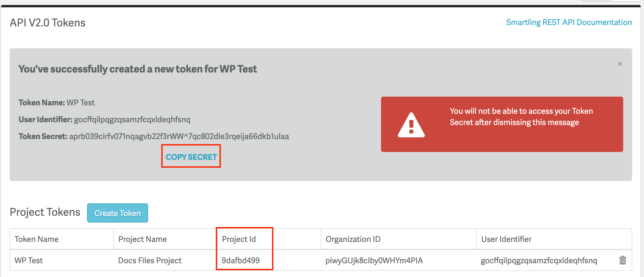Click the User Identifier value in message box
The image size is (644, 277).
pyautogui.click(x=132, y=120)
